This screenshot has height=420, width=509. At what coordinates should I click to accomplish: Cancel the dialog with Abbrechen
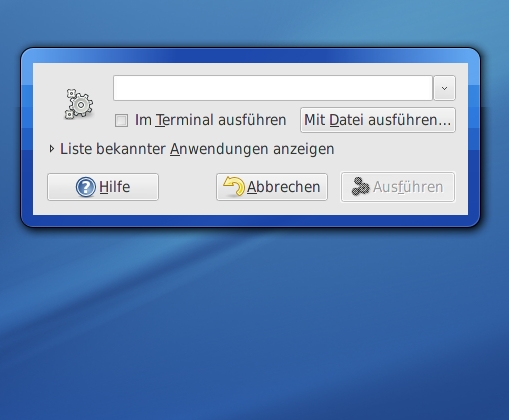[272, 187]
